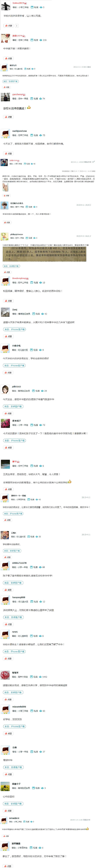The width and height of the screenshot is (97, 868).
Task: Like baima2015's comment with 点赞
Action: pos(8,26)
